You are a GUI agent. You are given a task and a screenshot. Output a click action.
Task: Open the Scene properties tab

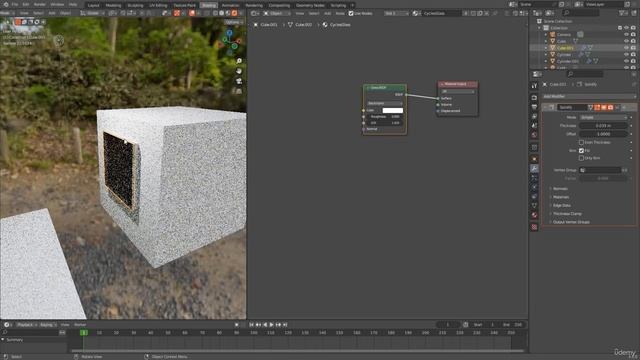click(534, 126)
